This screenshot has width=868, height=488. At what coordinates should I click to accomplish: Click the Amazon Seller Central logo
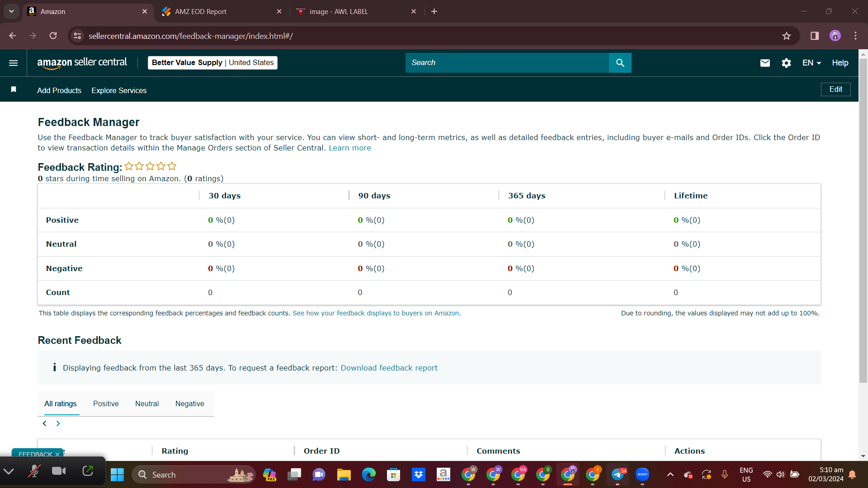(x=82, y=63)
